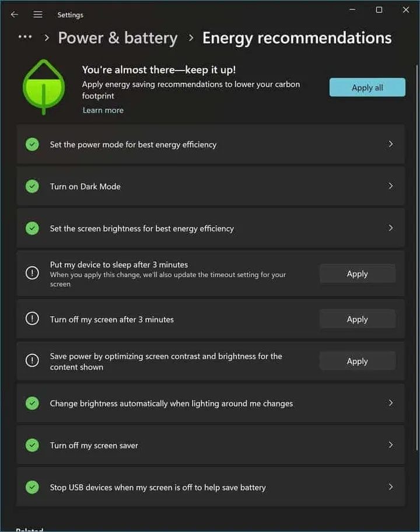Expand the power mode recommendation row
Image resolution: width=420 pixels, height=532 pixels.
coord(390,144)
